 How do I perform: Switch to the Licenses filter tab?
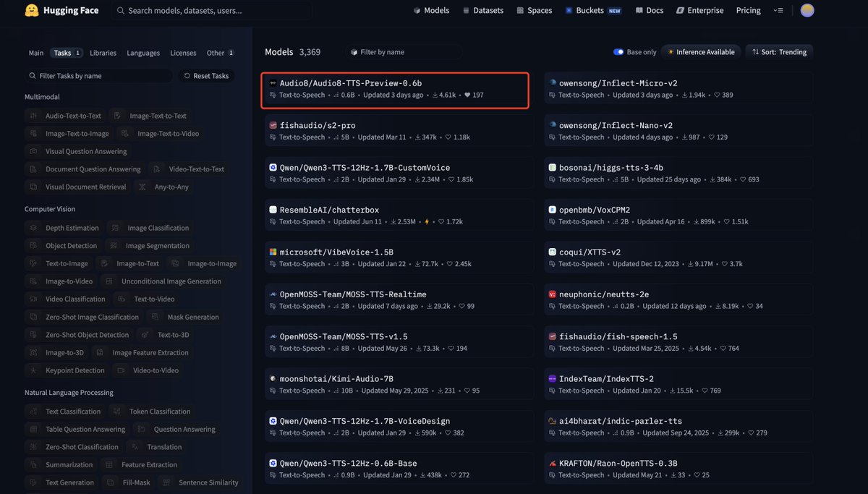[183, 53]
